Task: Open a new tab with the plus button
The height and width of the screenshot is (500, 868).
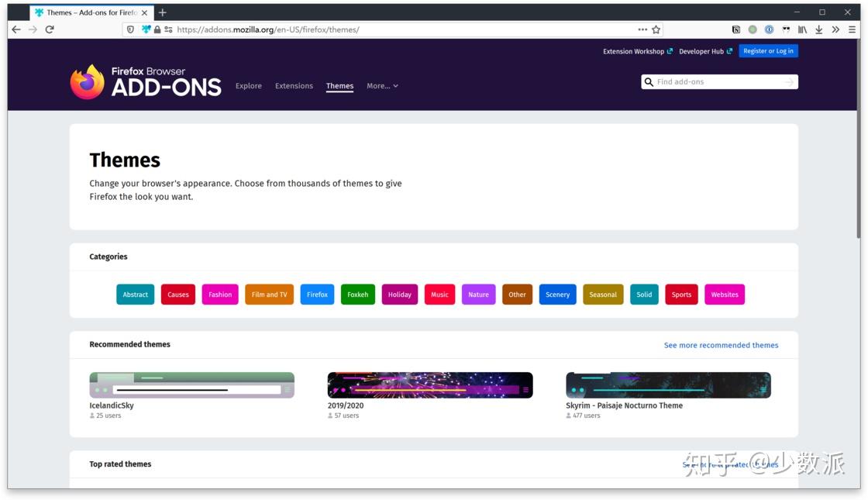Action: [162, 12]
